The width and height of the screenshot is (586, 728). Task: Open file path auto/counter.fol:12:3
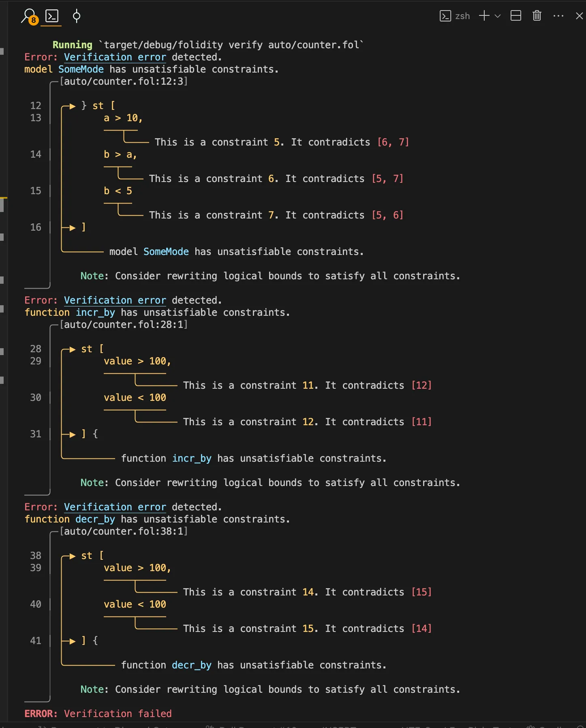[x=124, y=81]
